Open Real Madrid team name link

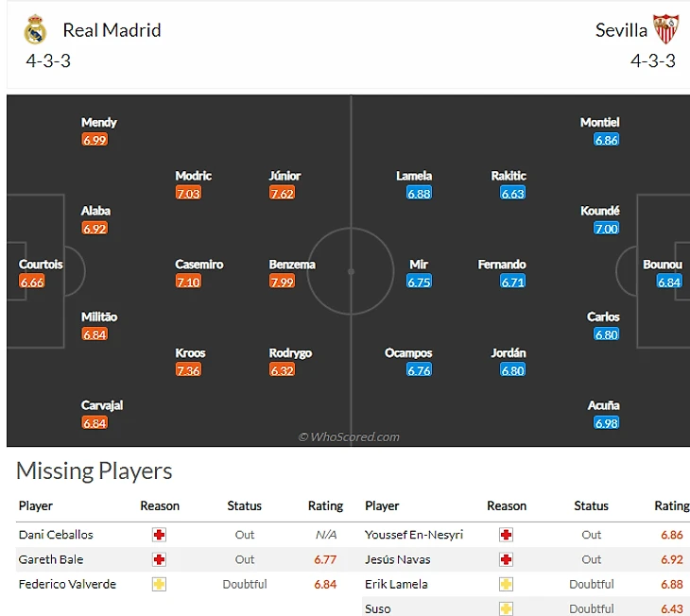click(112, 30)
